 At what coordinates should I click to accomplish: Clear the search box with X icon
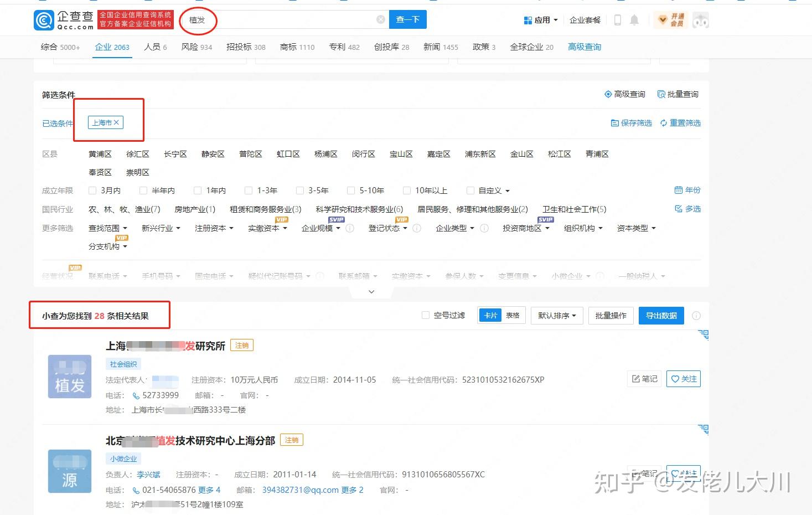pos(380,19)
